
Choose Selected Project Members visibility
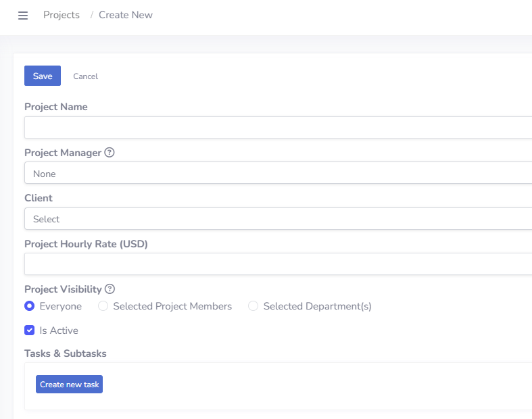[x=103, y=306]
